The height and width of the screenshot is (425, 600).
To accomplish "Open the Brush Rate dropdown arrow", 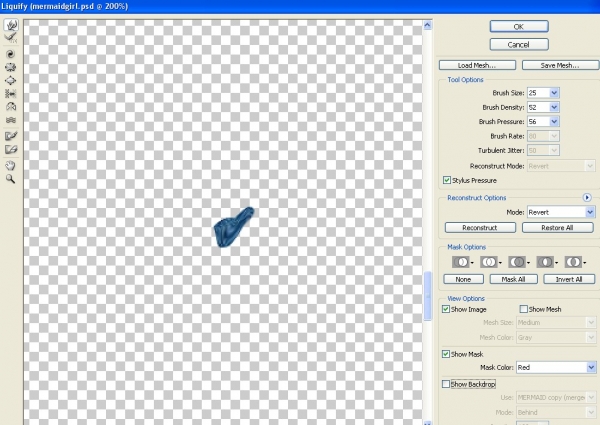I will click(554, 136).
